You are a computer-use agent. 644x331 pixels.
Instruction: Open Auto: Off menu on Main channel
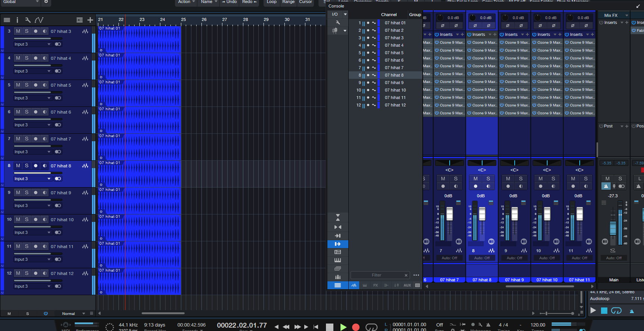614,258
